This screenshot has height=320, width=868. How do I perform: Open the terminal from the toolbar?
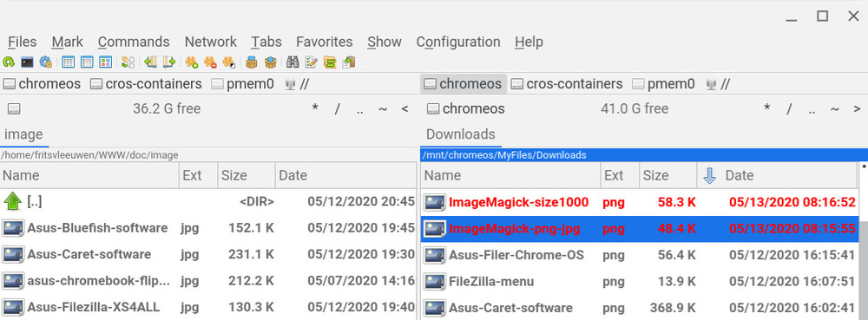click(x=27, y=62)
